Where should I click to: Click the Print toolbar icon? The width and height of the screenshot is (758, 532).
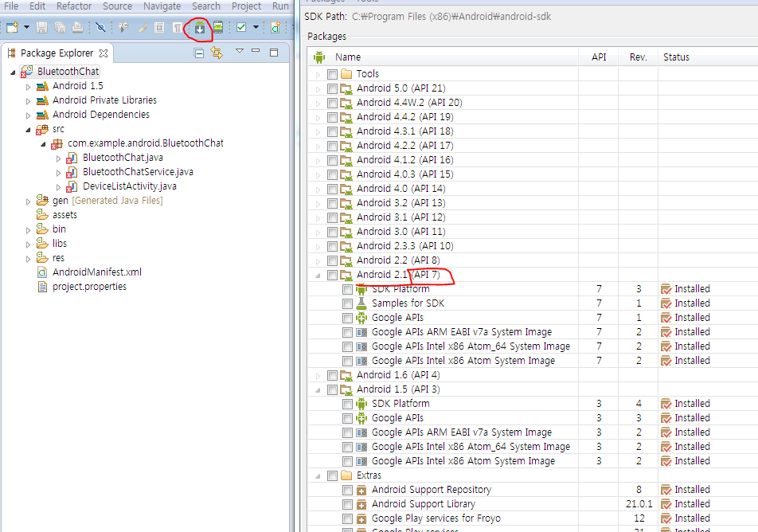click(x=77, y=28)
